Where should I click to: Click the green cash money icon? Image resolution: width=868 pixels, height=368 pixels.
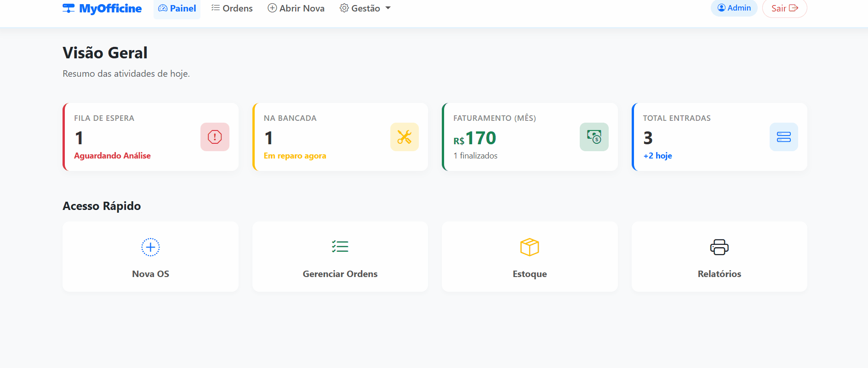[x=594, y=137]
